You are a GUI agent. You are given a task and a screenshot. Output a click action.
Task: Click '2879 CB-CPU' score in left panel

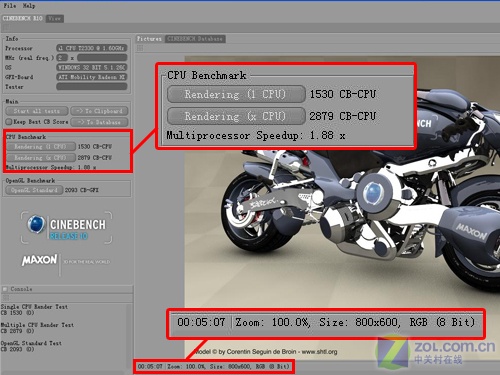(x=95, y=158)
